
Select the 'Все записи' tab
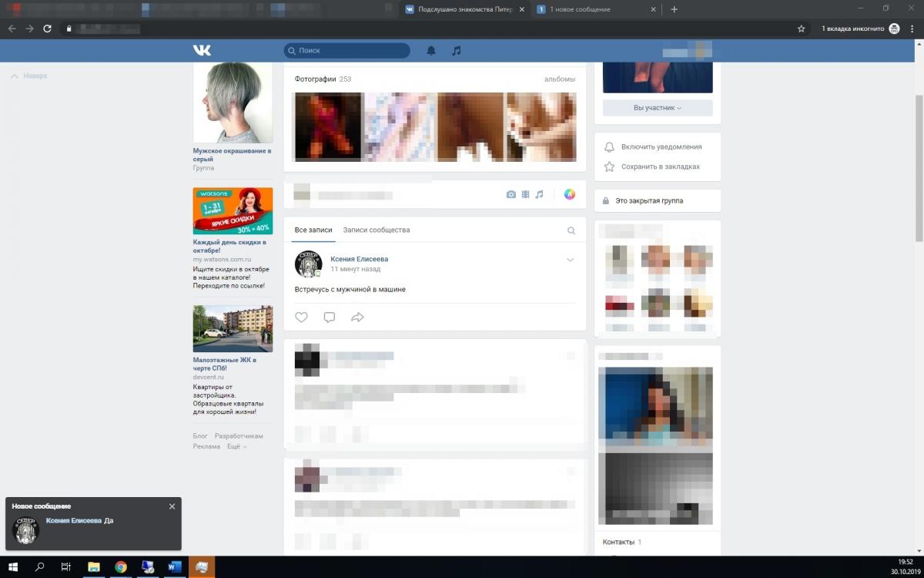[x=313, y=230]
